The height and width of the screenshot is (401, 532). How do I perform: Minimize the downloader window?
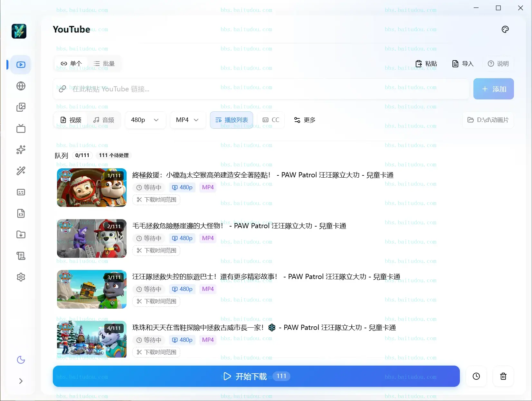(x=476, y=8)
